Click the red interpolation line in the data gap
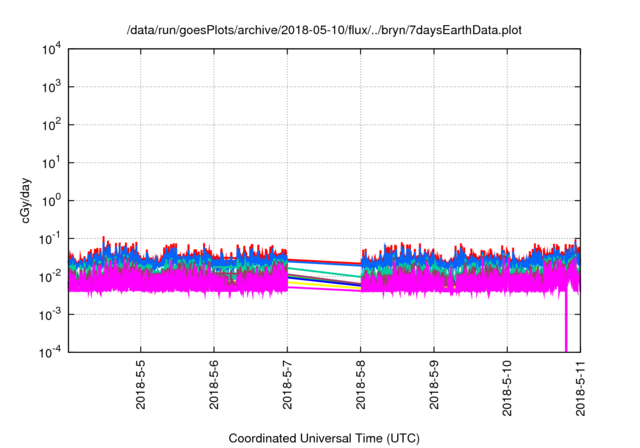This screenshot has width=640, height=448. click(x=324, y=262)
